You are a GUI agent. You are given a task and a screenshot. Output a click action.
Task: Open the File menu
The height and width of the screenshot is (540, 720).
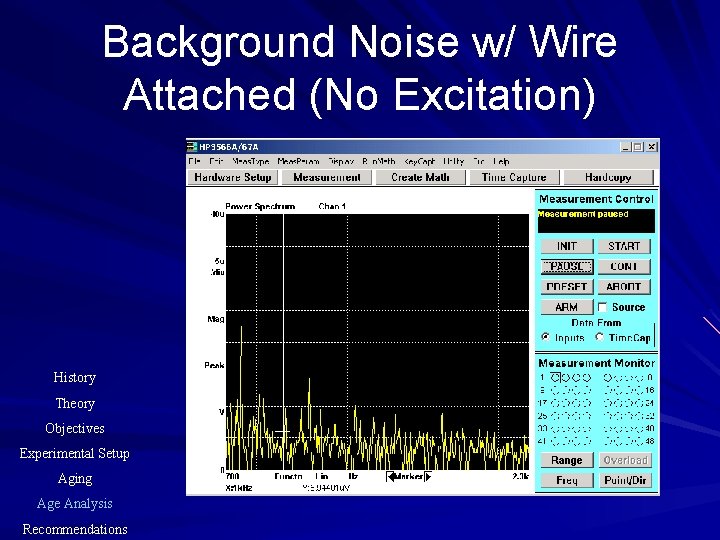[194, 162]
